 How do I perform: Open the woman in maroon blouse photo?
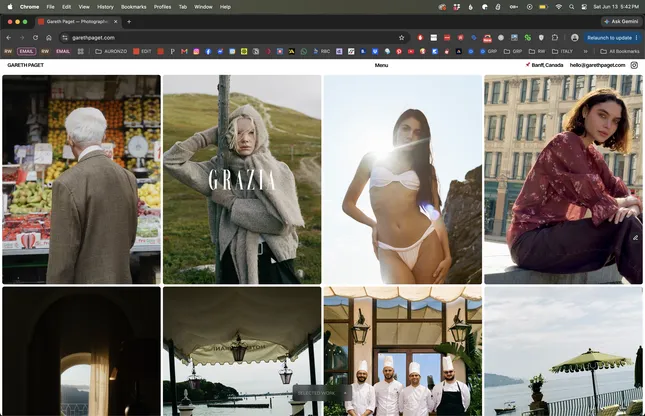pos(563,179)
